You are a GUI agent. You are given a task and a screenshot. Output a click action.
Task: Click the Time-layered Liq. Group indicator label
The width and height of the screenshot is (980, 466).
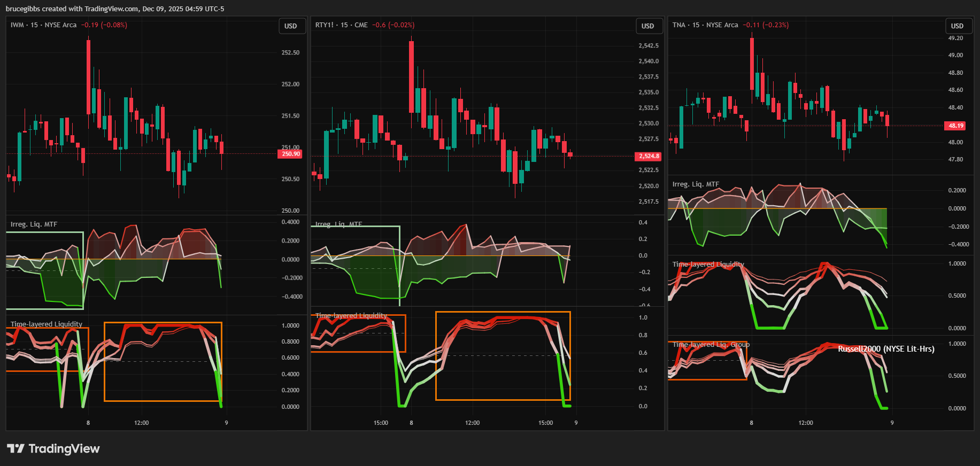tap(711, 345)
